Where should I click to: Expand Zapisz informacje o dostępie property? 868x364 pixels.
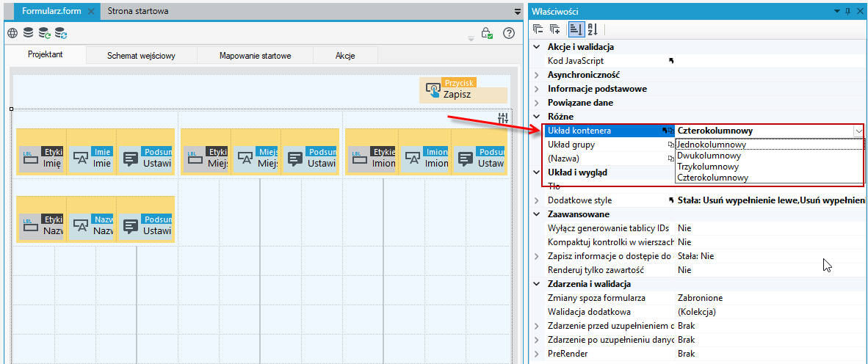click(536, 256)
